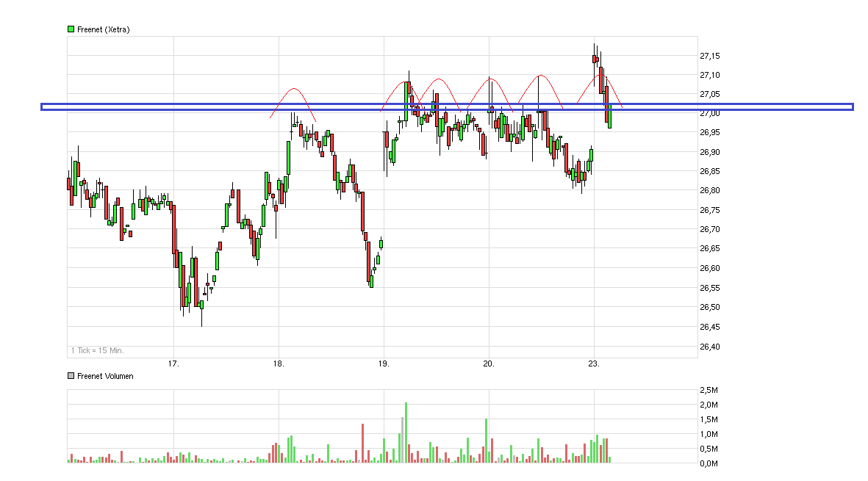Click the 27,10 price axis label

(710, 75)
